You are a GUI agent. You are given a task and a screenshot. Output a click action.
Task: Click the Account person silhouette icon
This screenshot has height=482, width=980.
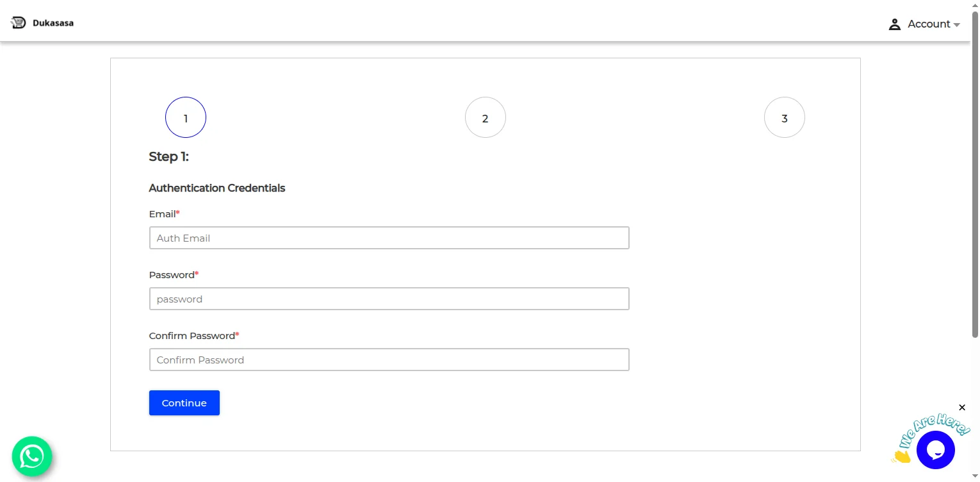pos(895,24)
